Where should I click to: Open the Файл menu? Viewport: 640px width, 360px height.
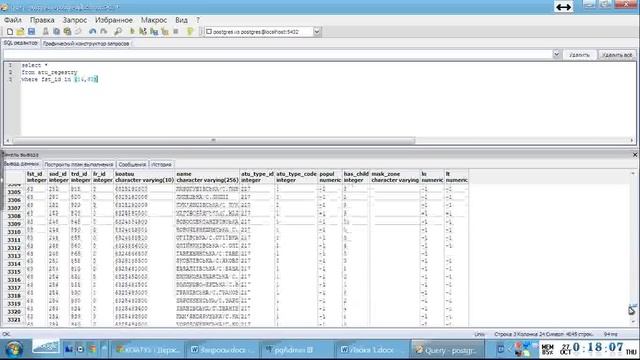click(x=13, y=20)
